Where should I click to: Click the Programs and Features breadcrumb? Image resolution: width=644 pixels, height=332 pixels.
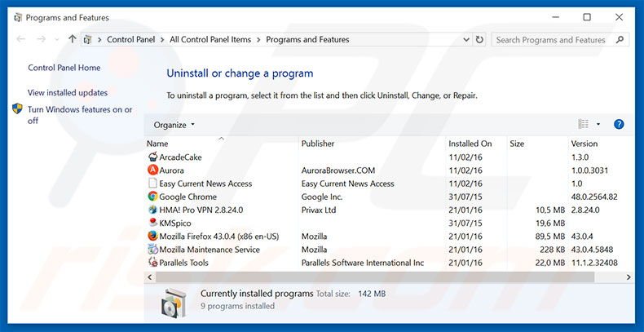pyautogui.click(x=307, y=40)
